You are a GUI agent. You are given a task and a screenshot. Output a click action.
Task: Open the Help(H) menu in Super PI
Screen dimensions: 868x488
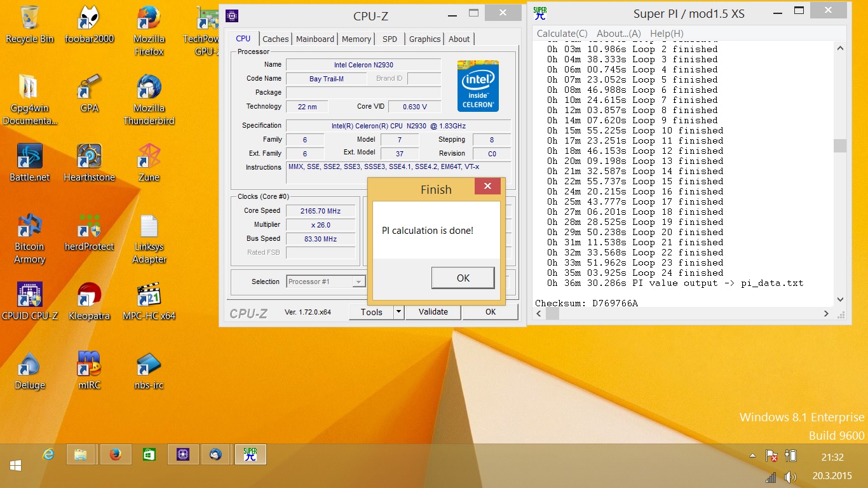pos(667,33)
